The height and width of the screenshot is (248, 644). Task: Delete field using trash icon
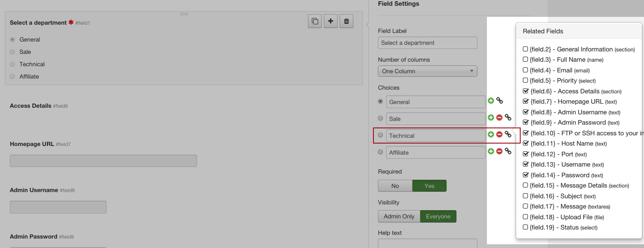coord(346,21)
